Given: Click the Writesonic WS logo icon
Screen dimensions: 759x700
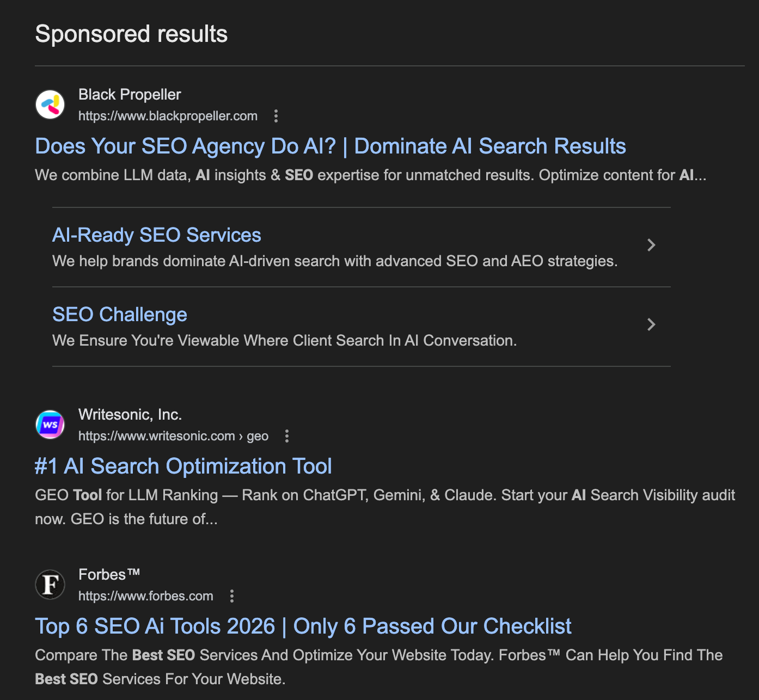Looking at the screenshot, I should [50, 424].
